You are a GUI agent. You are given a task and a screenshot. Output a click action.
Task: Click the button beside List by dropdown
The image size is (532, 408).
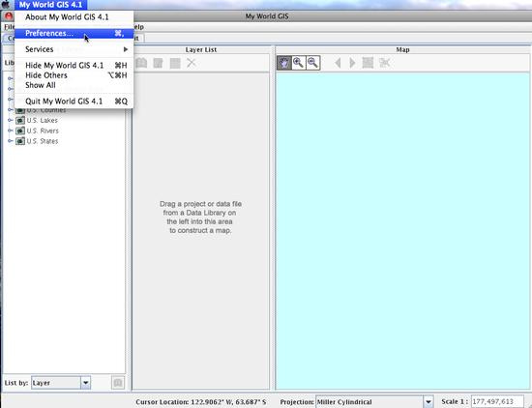118,383
